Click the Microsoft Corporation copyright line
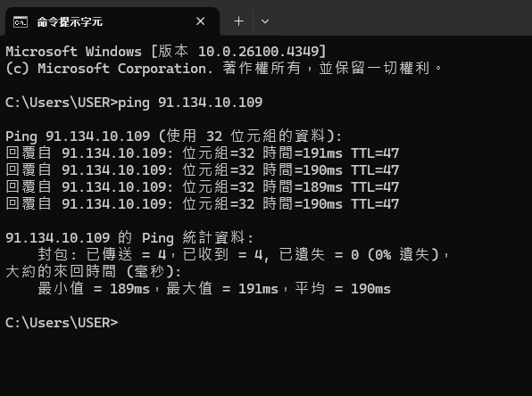Screen dimensions: 532x396 (224, 68)
